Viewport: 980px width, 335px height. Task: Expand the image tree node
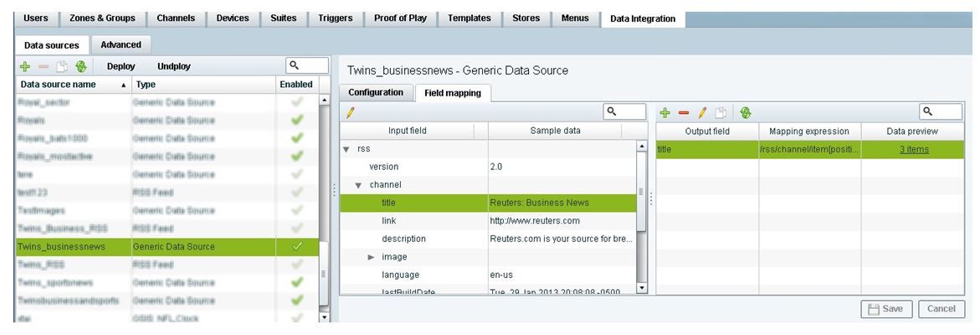click(371, 257)
